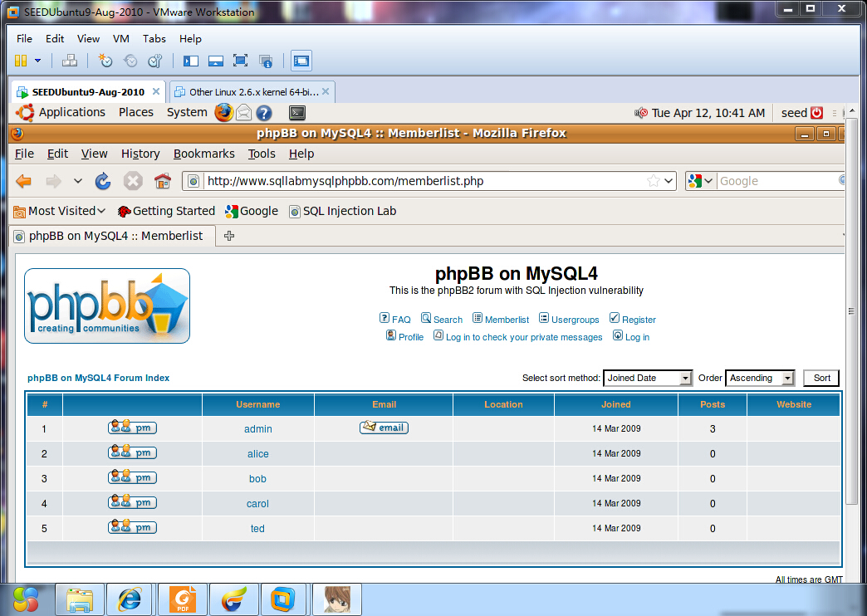Open Ubuntu Places menu
This screenshot has height=616, width=867.
point(136,112)
